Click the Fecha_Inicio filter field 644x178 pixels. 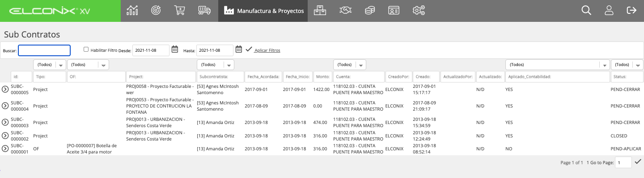pos(298,77)
